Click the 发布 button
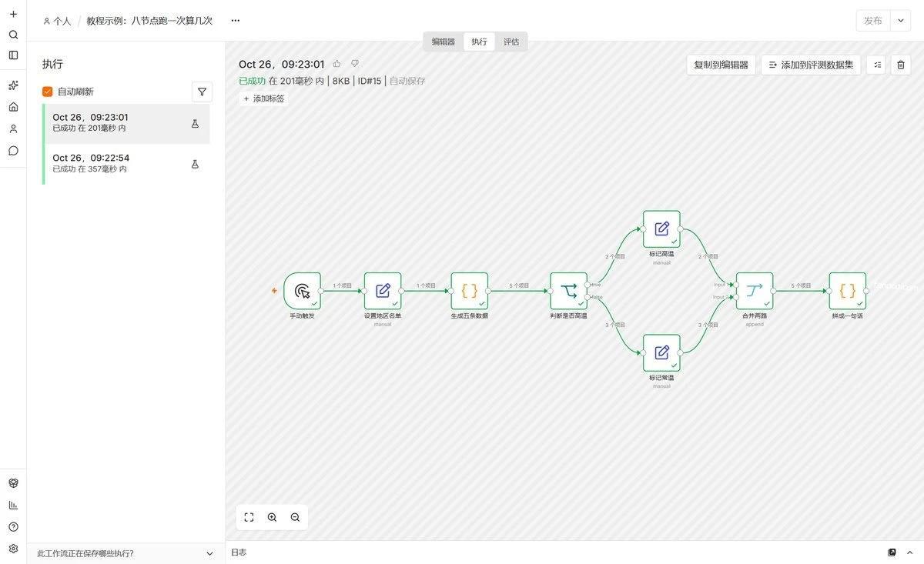The image size is (924, 564). point(873,21)
